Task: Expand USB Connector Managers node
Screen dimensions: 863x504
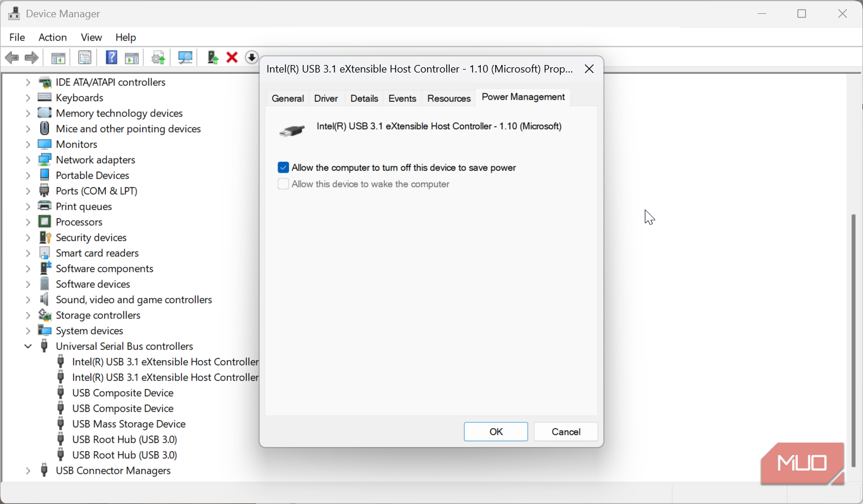Action: pyautogui.click(x=28, y=471)
